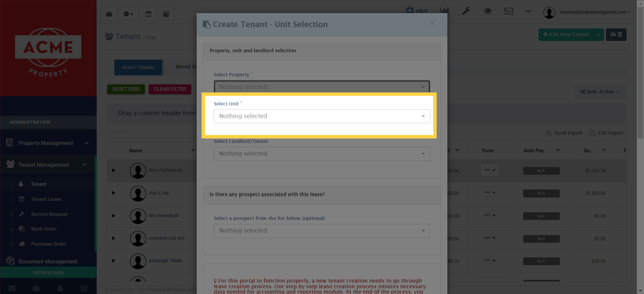Select Tenant Lease in the sidebar menu
The height and width of the screenshot is (294, 644).
46,199
